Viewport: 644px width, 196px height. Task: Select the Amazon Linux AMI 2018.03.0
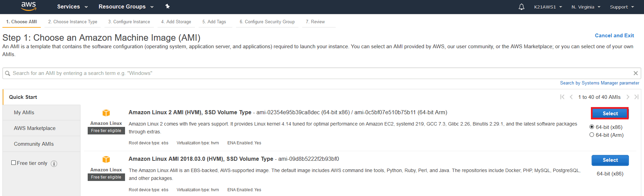pos(610,160)
